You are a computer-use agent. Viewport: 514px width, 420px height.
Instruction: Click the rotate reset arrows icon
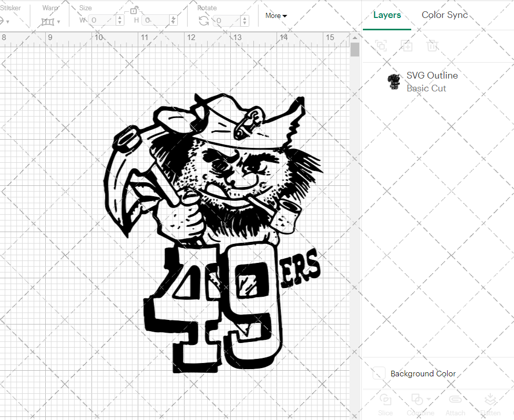[x=203, y=20]
